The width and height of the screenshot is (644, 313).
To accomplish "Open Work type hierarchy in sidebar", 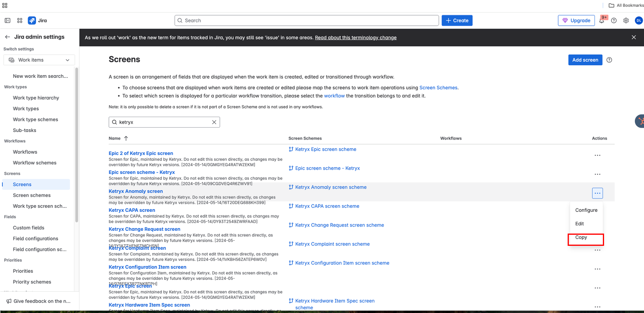I will click(x=36, y=98).
